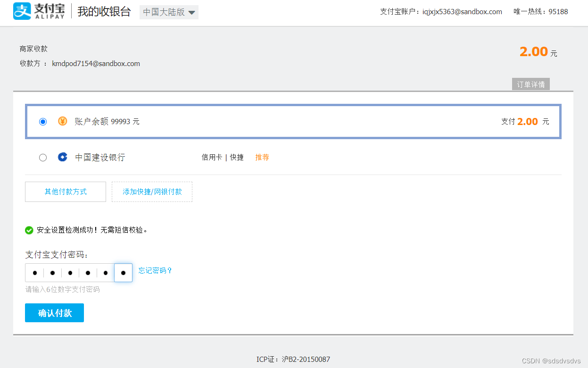Select the 中国建设银行 radio button
The width and height of the screenshot is (588, 368).
pyautogui.click(x=43, y=158)
